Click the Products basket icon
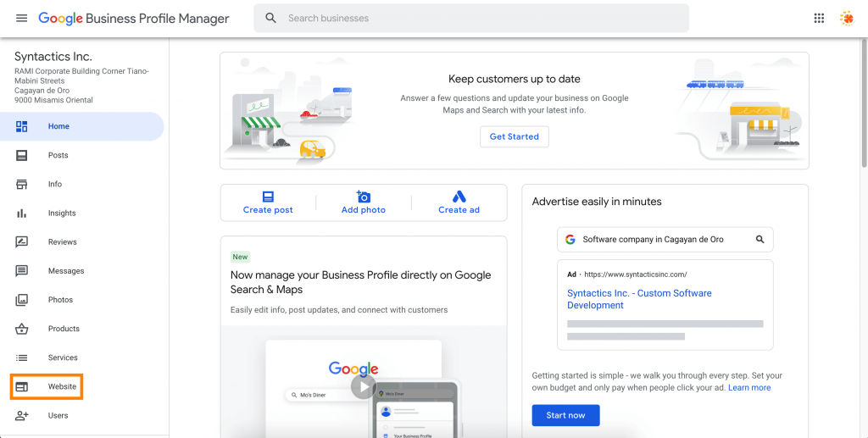 [x=21, y=329]
